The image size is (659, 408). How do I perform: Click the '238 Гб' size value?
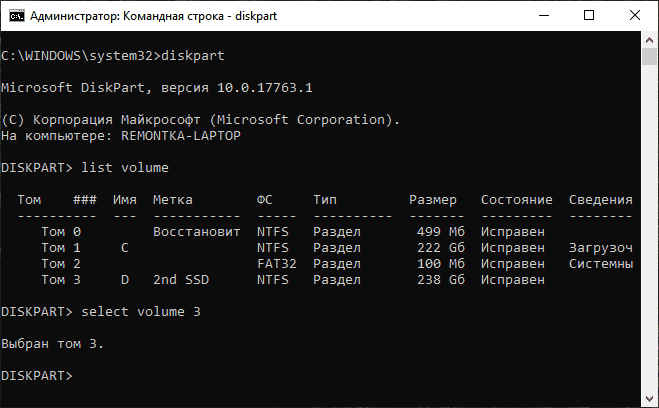click(441, 280)
